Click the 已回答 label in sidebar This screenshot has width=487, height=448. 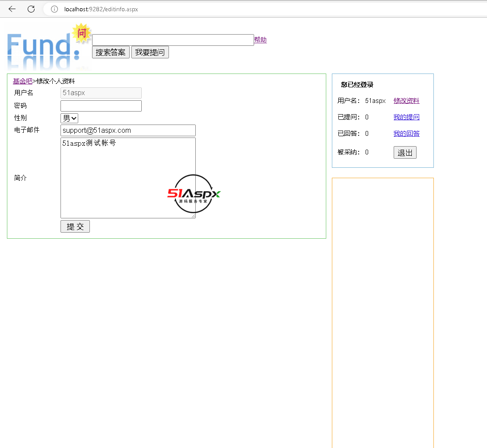pos(348,134)
